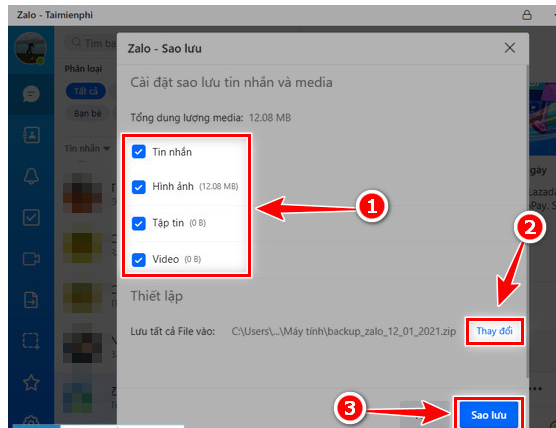Expand the Tin nhắn dropdown in chat list
The image size is (556, 428).
(x=87, y=148)
